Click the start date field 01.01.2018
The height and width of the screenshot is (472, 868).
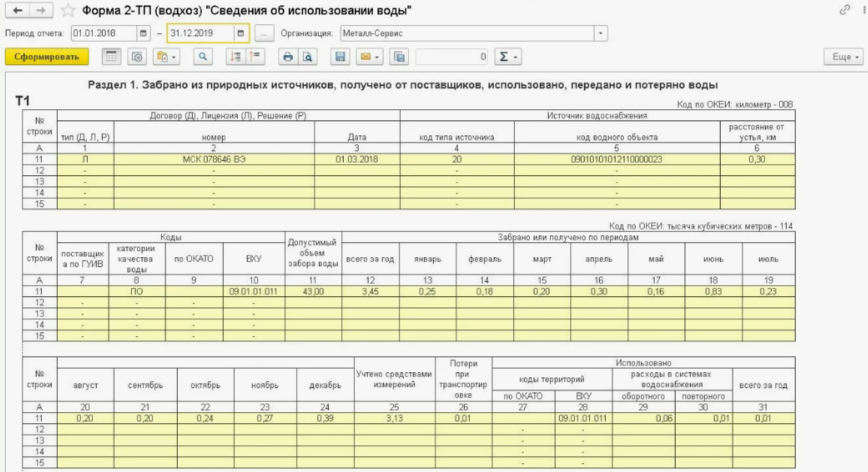(104, 33)
